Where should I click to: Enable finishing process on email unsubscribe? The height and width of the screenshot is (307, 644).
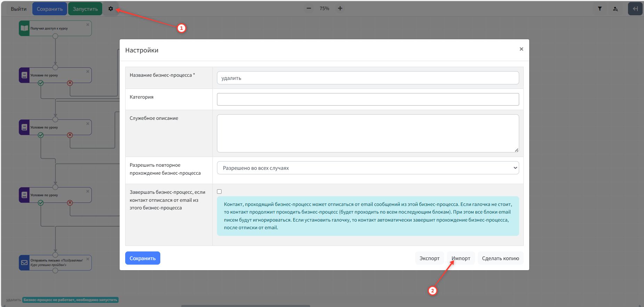pyautogui.click(x=219, y=192)
